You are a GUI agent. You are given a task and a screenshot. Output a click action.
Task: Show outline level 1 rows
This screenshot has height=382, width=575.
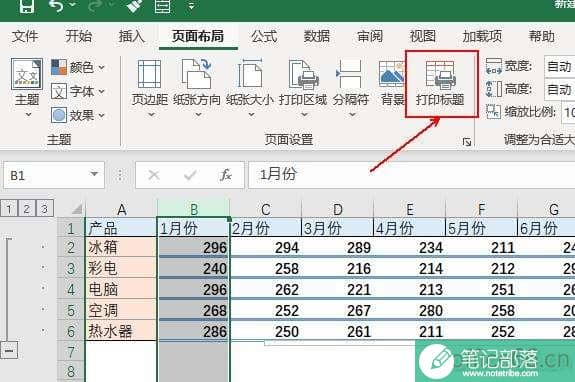9,209
